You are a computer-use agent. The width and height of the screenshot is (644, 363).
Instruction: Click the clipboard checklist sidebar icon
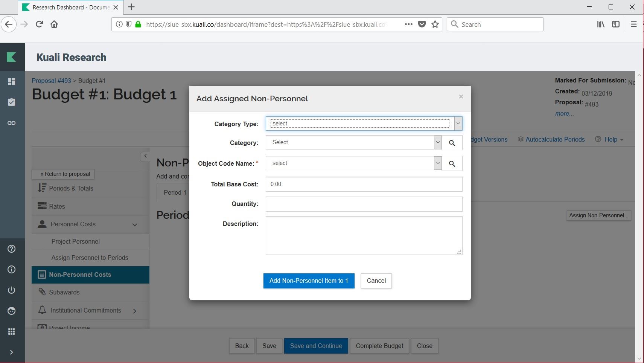coord(12,102)
